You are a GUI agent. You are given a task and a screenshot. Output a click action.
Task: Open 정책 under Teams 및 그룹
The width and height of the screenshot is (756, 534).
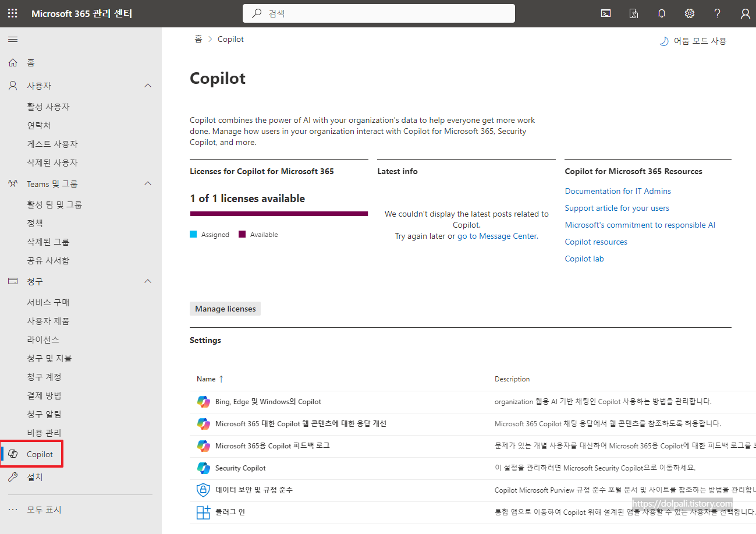(35, 223)
